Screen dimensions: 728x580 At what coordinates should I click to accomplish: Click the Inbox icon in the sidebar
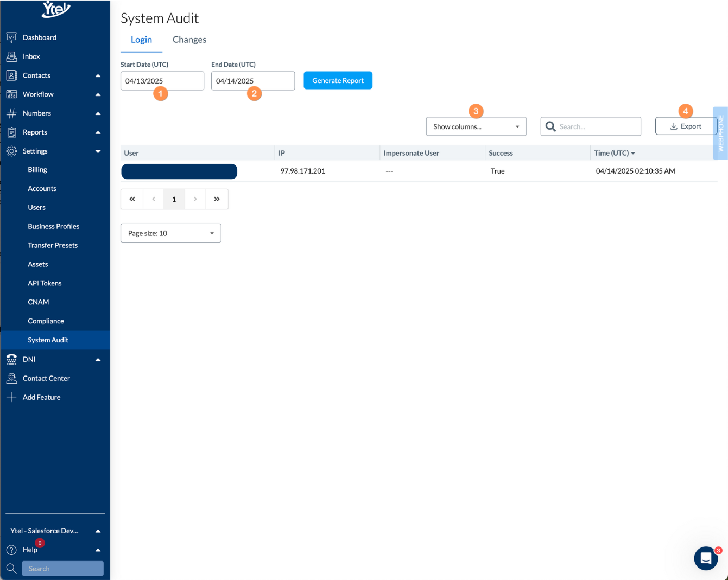coord(11,56)
